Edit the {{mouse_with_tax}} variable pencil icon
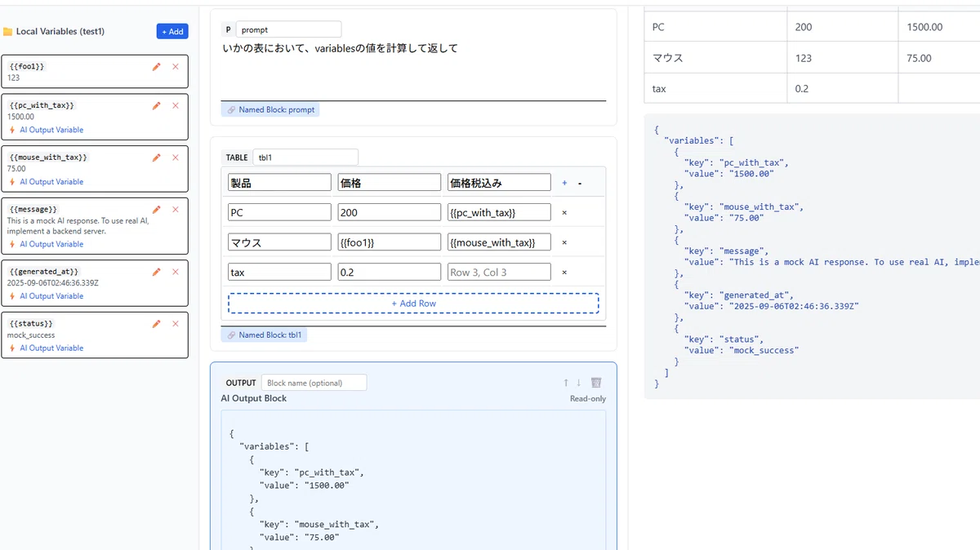 pos(157,157)
